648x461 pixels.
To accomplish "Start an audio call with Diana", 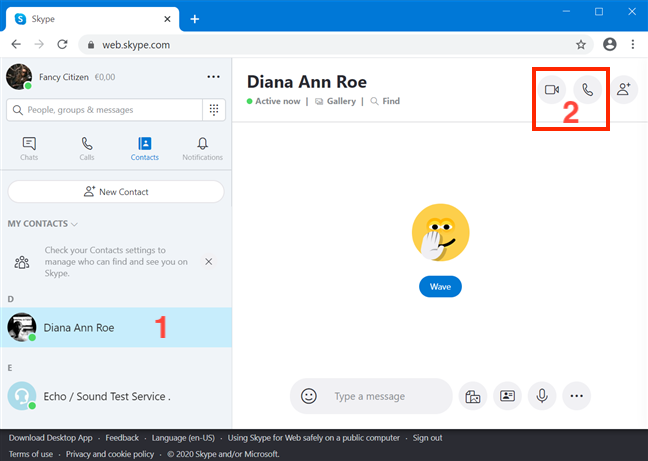I will 587,90.
